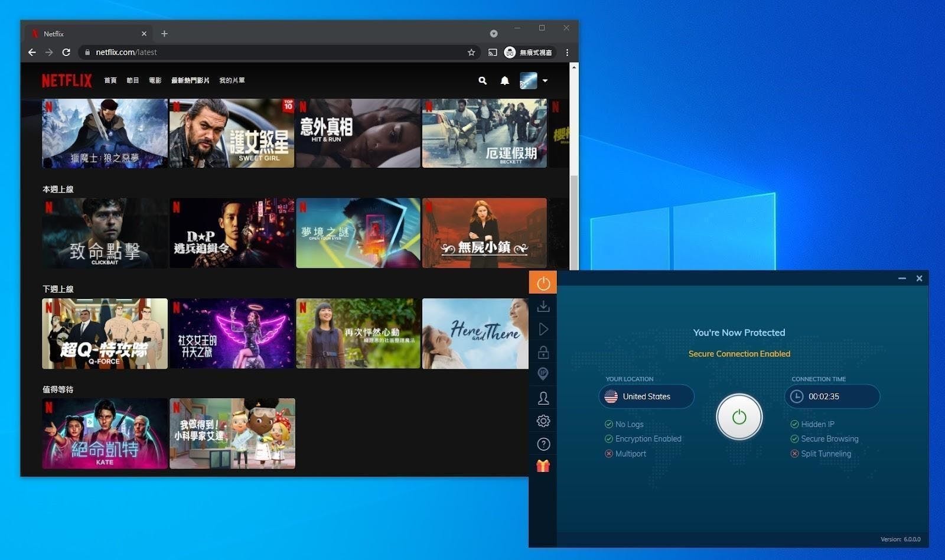
Task: Click the connection time 00:02:35 field
Action: pyautogui.click(x=832, y=396)
